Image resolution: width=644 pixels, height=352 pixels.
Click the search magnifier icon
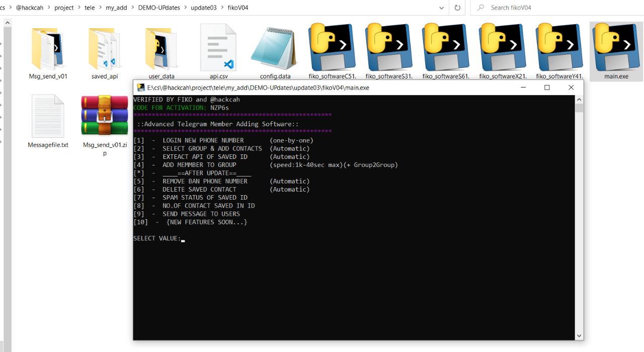coord(481,8)
